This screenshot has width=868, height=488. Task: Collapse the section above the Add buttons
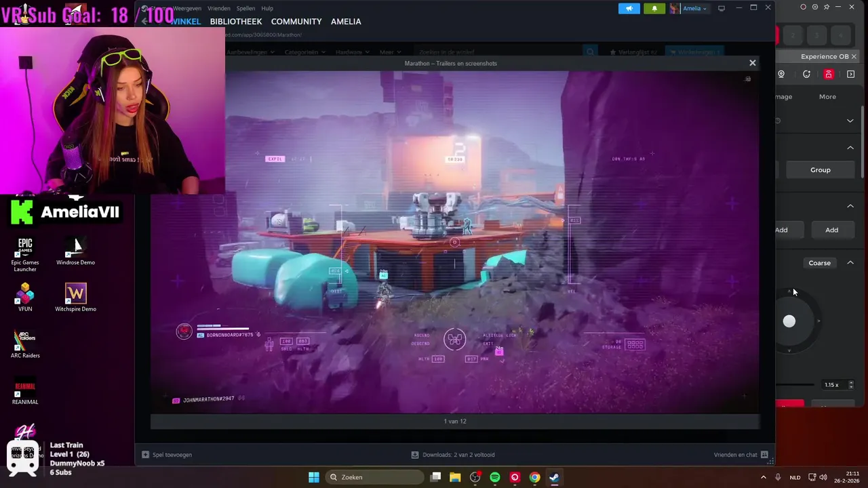point(850,206)
